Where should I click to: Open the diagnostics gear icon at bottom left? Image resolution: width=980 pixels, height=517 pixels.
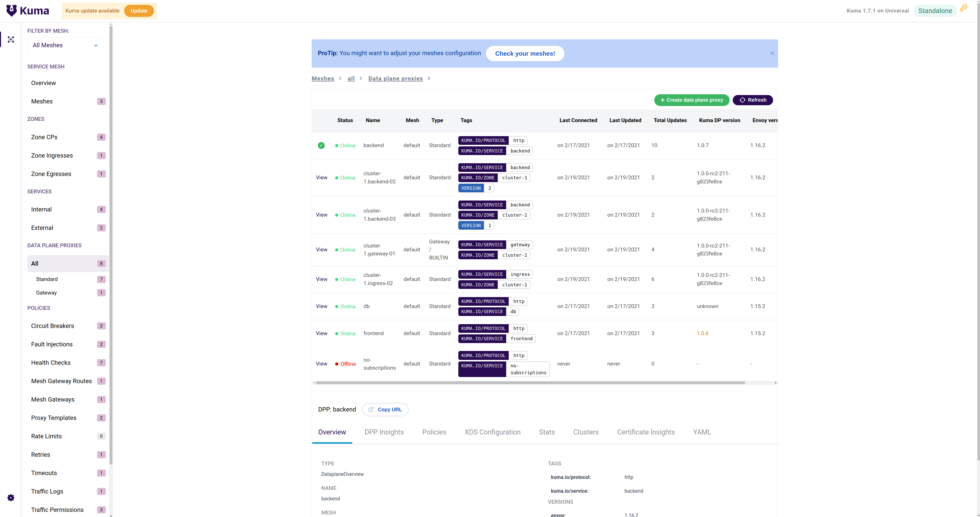pos(11,498)
